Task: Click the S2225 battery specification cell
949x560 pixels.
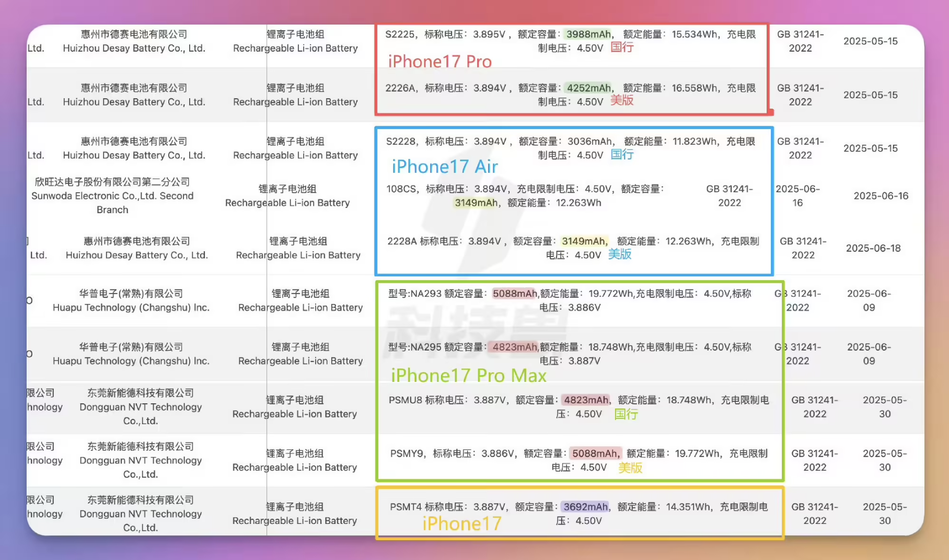Action: coord(571,41)
